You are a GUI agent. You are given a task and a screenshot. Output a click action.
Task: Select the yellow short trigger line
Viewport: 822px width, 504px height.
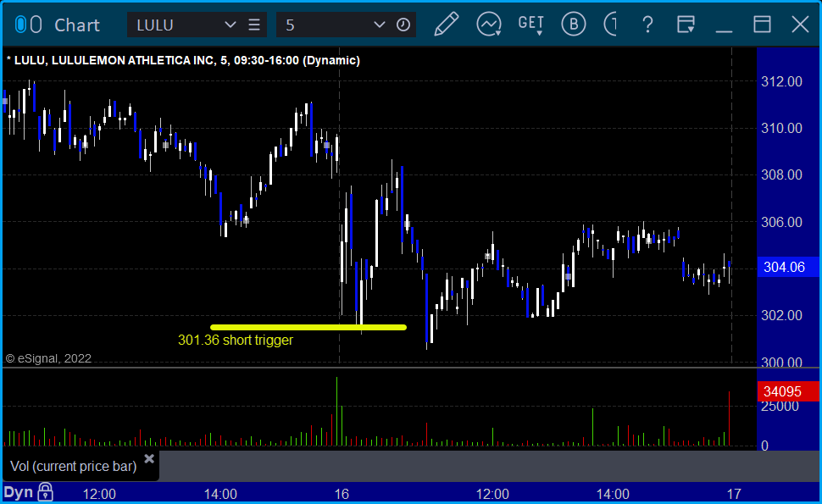(x=308, y=328)
